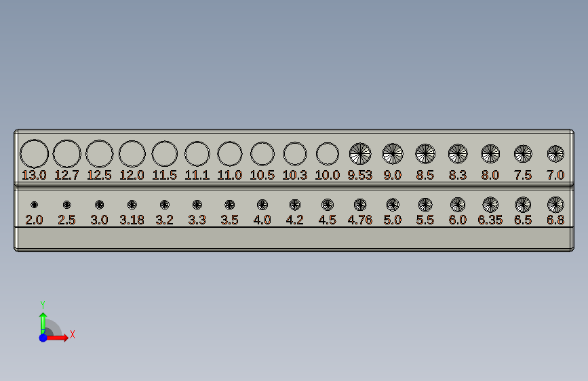Viewport: 588px width, 381px height.
Task: Pick the hole above the 5.5 label
Action: tap(425, 205)
